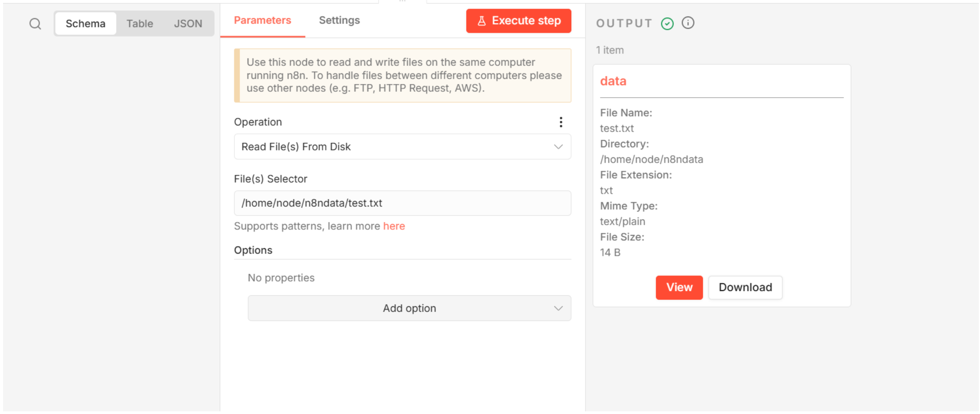Image resolution: width=980 pixels, height=414 pixels.
Task: Click the search magnifier icon
Action: [x=35, y=24]
